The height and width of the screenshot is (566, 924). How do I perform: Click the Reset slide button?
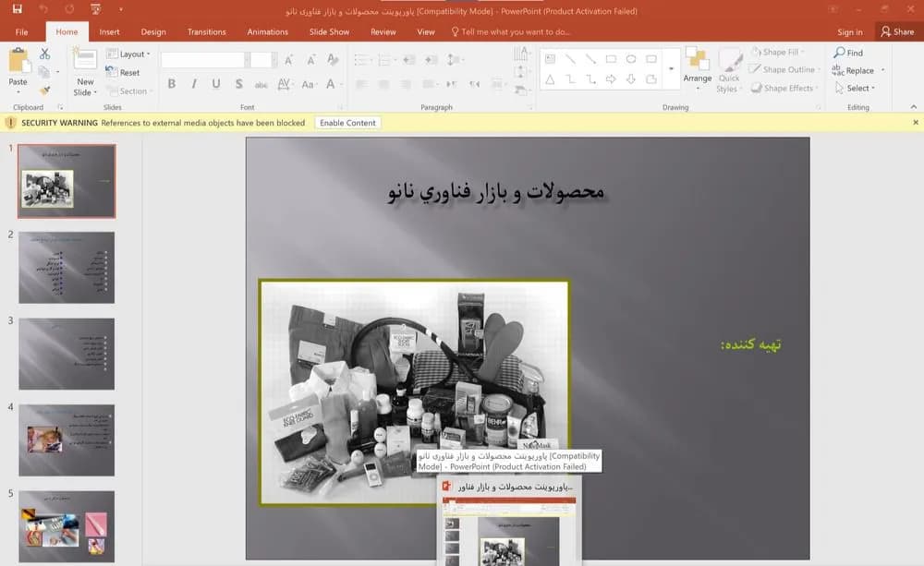(123, 72)
